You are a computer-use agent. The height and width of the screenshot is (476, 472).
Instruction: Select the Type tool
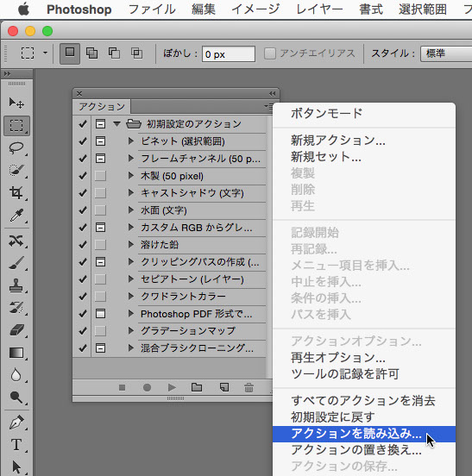click(16, 445)
